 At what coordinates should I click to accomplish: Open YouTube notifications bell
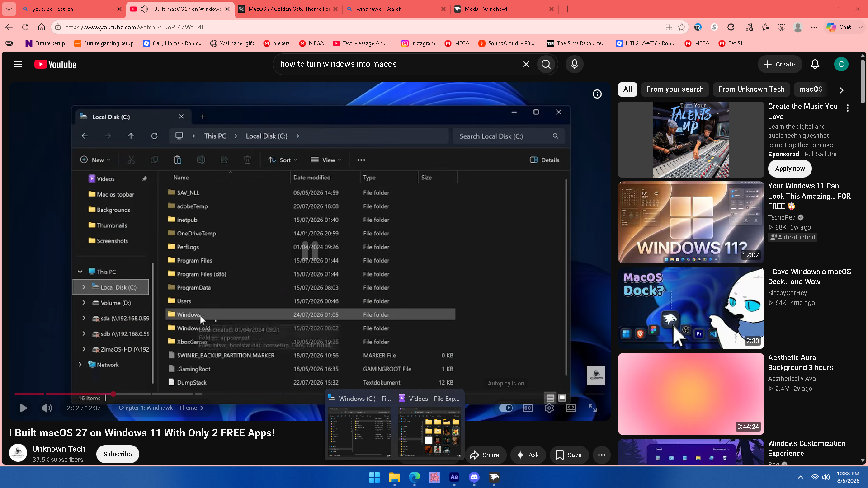click(815, 64)
